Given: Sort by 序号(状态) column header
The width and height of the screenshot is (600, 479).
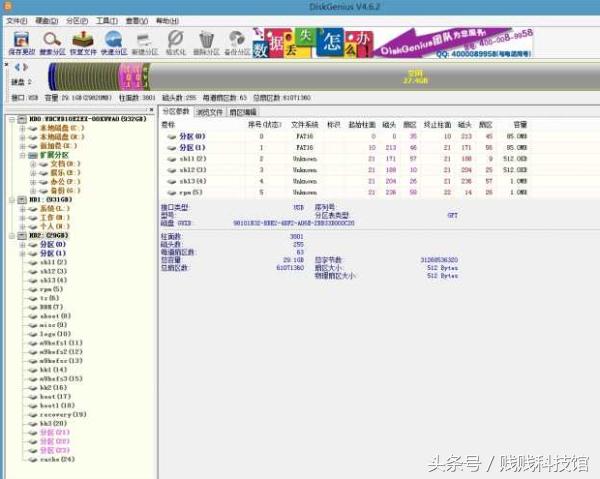Looking at the screenshot, I should pyautogui.click(x=265, y=125).
